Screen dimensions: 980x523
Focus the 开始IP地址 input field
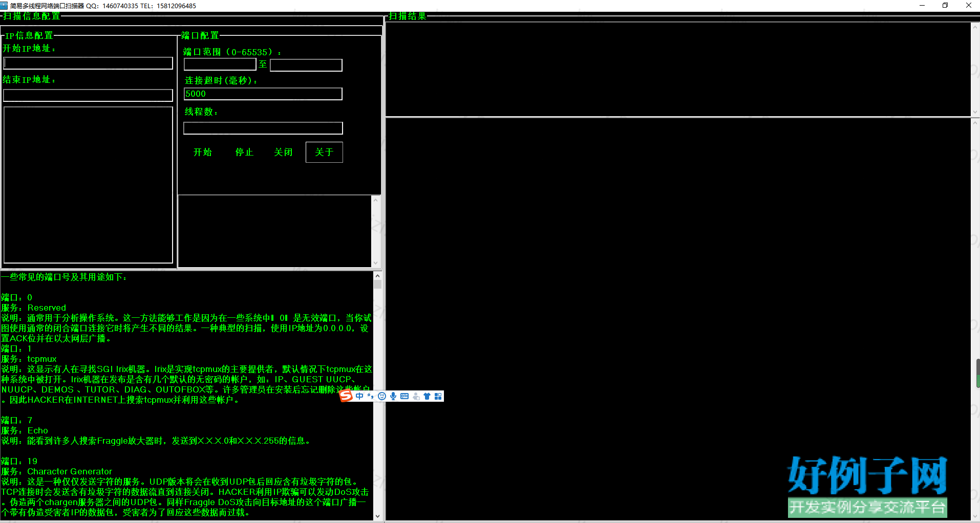click(88, 63)
